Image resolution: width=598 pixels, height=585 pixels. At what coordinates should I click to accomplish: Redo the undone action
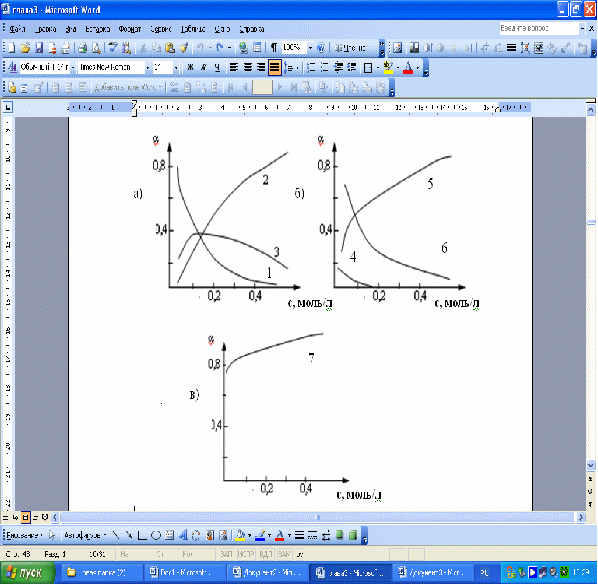point(220,48)
